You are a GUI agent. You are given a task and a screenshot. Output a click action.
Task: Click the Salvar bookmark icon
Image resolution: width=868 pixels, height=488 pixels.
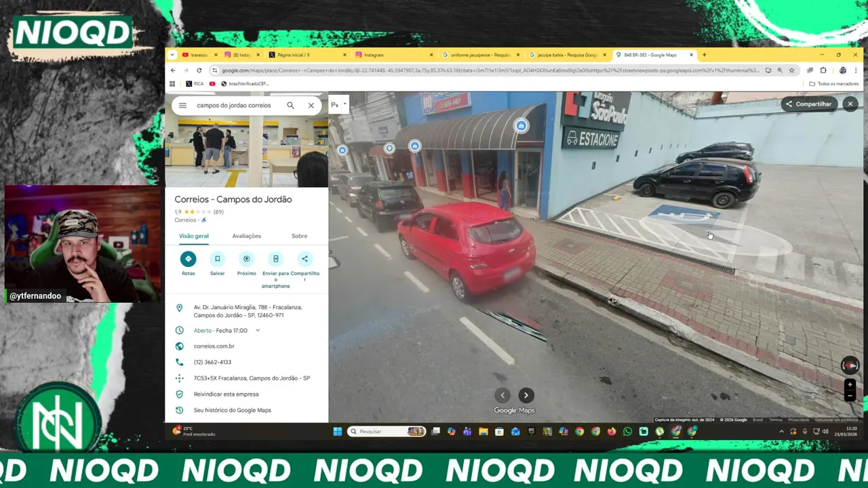tap(217, 259)
